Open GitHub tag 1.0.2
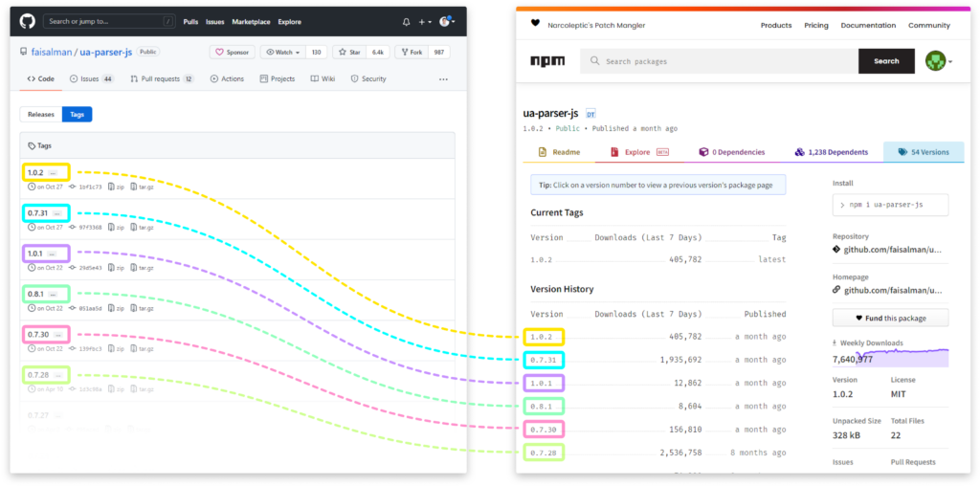 [35, 172]
